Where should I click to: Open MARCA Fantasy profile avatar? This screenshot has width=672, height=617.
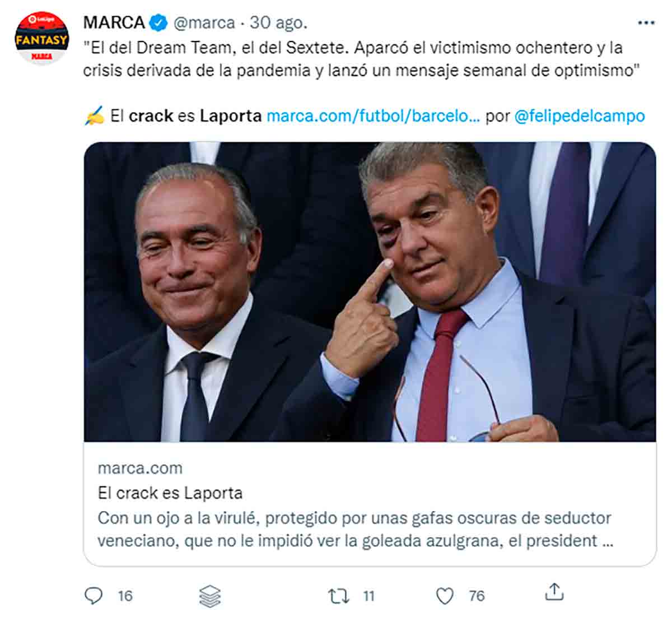tap(41, 39)
